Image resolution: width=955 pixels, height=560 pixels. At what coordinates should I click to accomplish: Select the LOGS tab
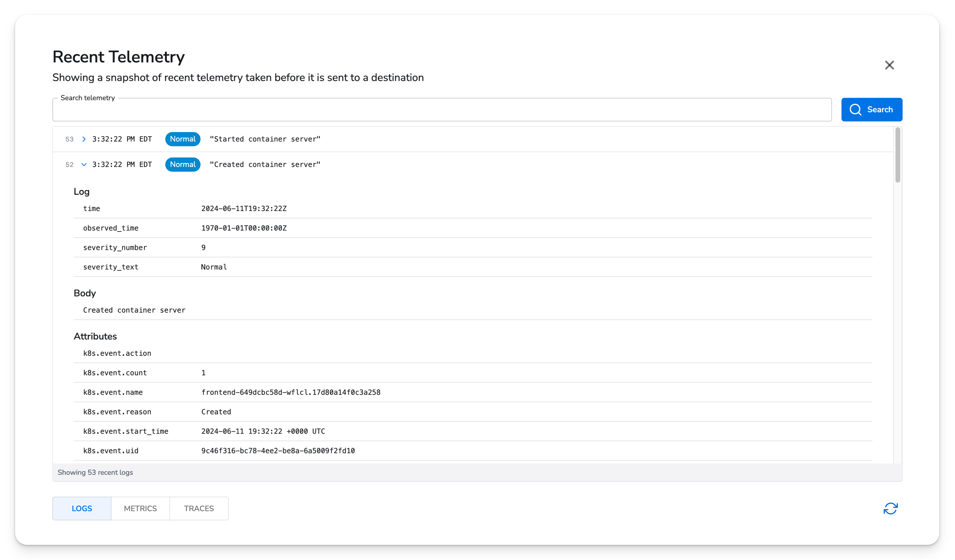81,508
